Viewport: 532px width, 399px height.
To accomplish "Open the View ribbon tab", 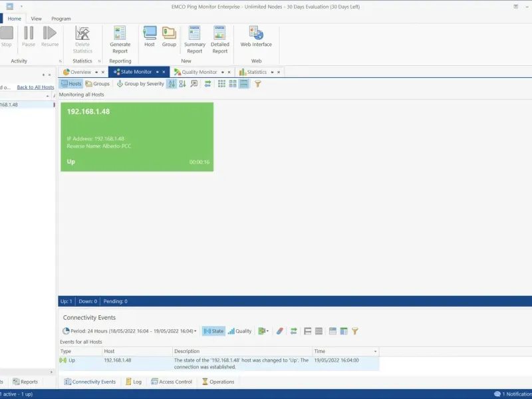I will pyautogui.click(x=37, y=19).
